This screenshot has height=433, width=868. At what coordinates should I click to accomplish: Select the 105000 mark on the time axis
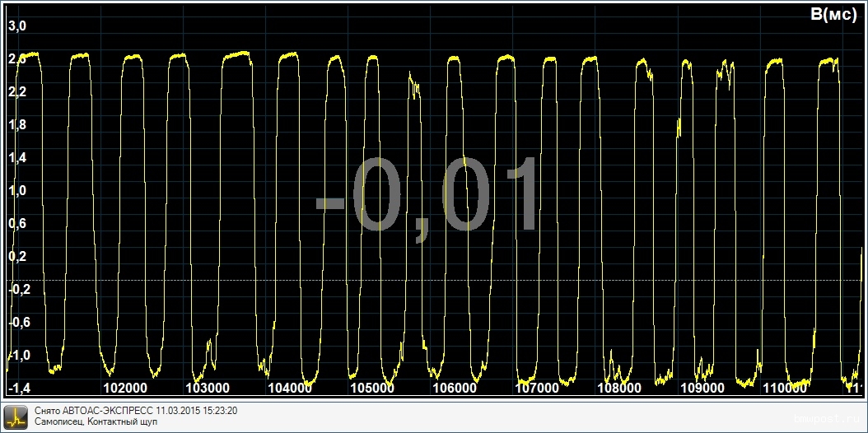(371, 388)
